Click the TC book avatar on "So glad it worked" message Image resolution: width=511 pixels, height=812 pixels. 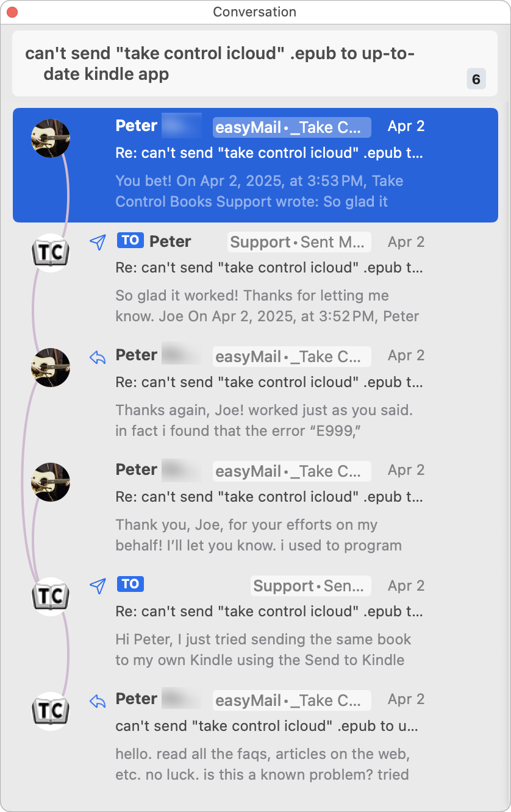[51, 253]
